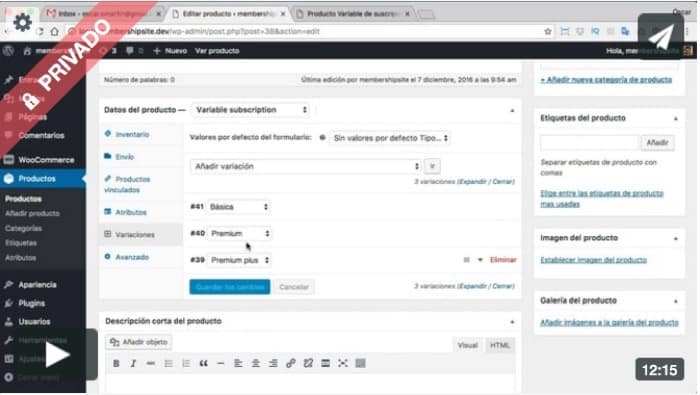Screen dimensions: 700x395
Task: Click Añadir button for product tags
Action: tap(657, 143)
